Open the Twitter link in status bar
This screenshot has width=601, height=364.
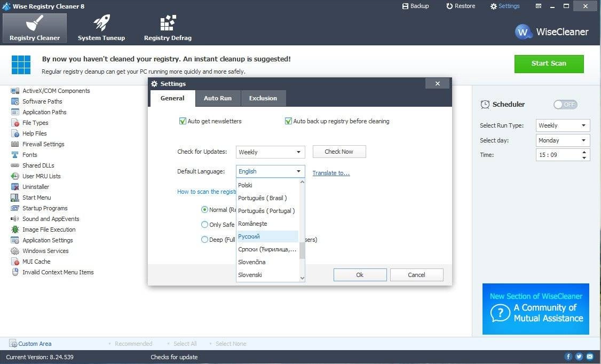[x=579, y=357]
